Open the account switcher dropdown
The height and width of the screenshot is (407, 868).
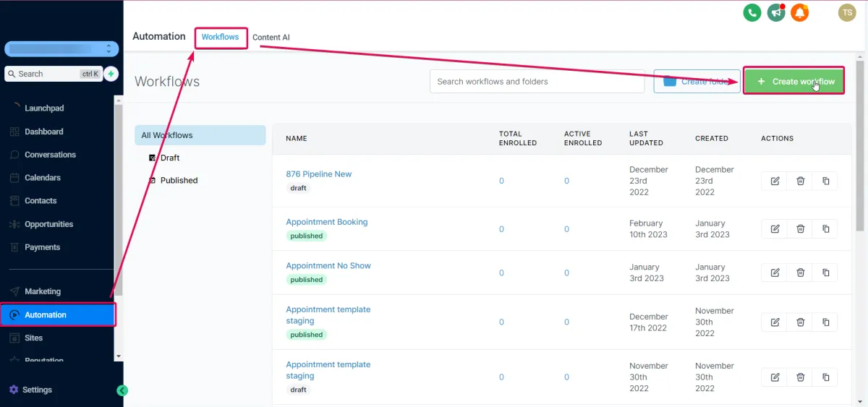pos(61,49)
